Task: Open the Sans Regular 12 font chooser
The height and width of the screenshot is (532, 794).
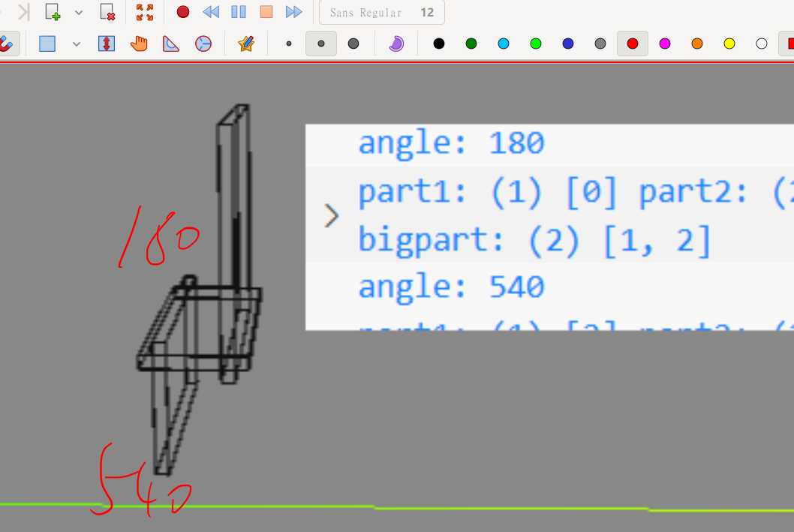Action: point(382,12)
